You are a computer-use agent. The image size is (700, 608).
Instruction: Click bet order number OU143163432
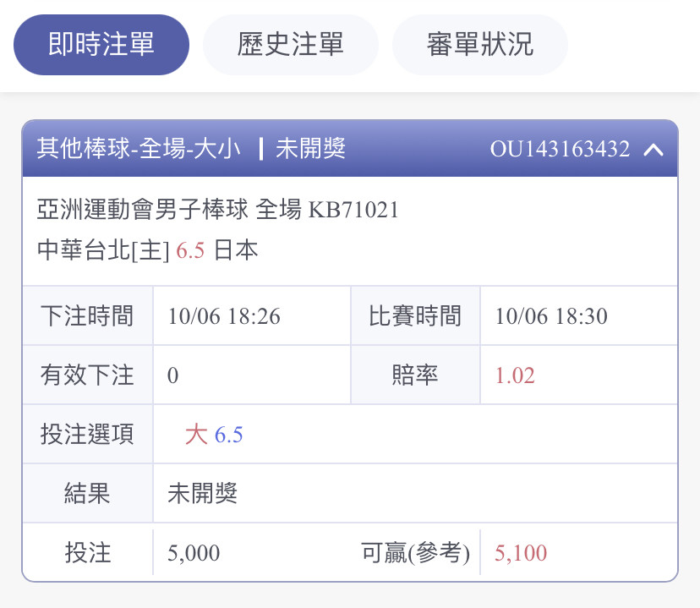560,149
